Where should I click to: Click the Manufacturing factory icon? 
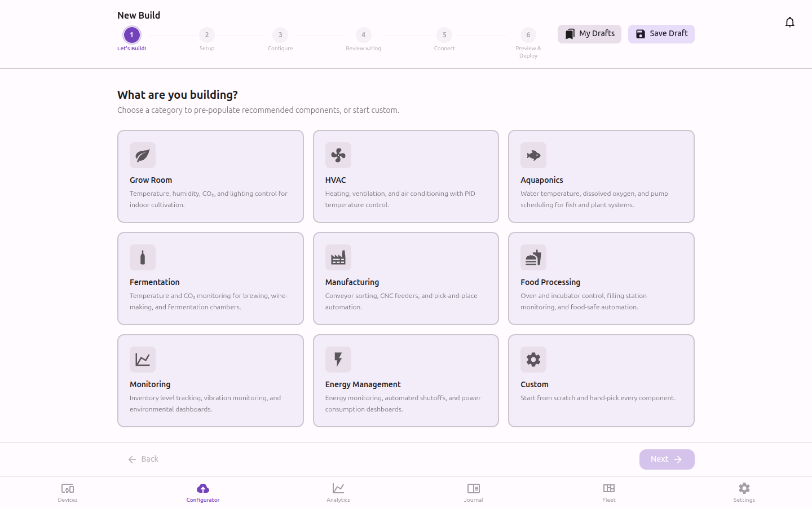338,257
